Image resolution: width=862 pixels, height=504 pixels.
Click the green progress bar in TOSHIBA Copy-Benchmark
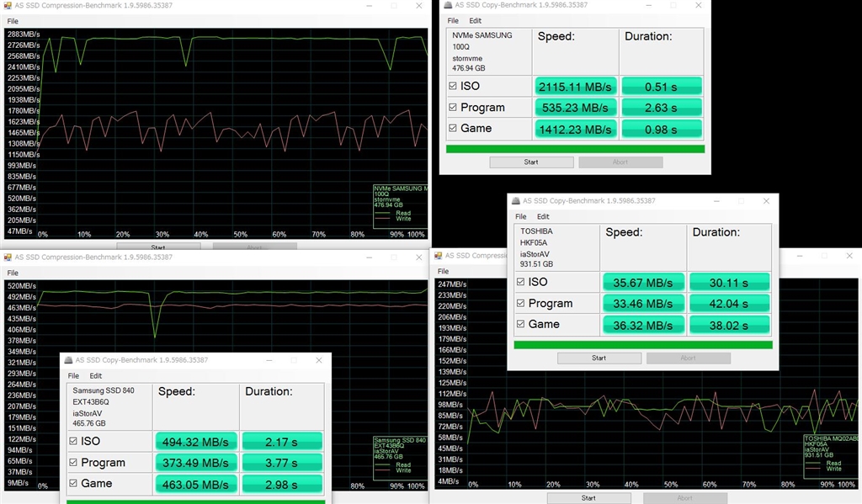642,345
